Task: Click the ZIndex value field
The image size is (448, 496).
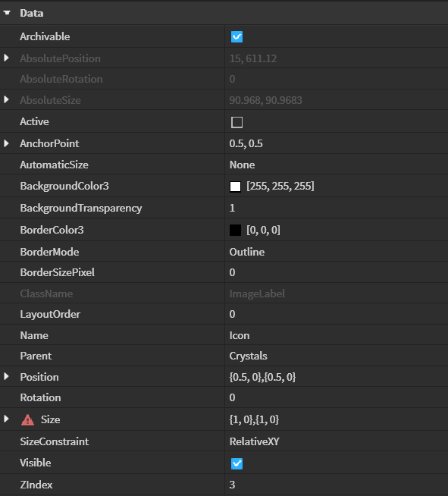Action: (x=337, y=485)
